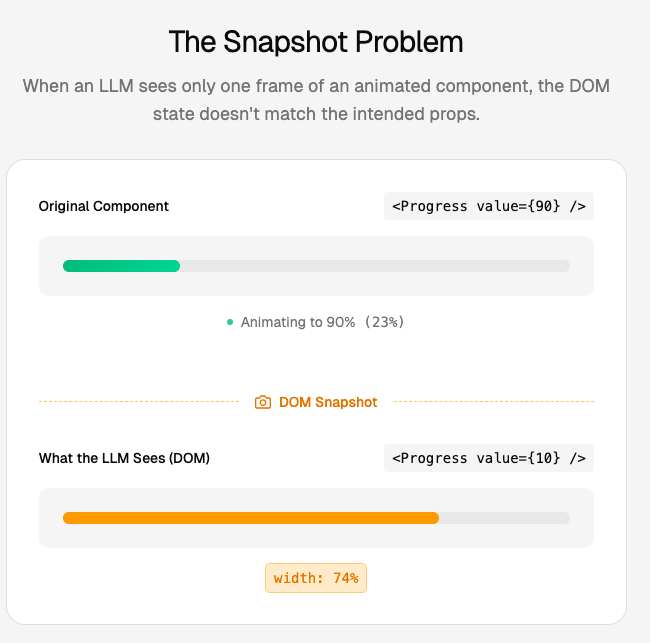This screenshot has width=650, height=643.
Task: Click the subtitle paragraph about animated components
Action: pyautogui.click(x=316, y=100)
